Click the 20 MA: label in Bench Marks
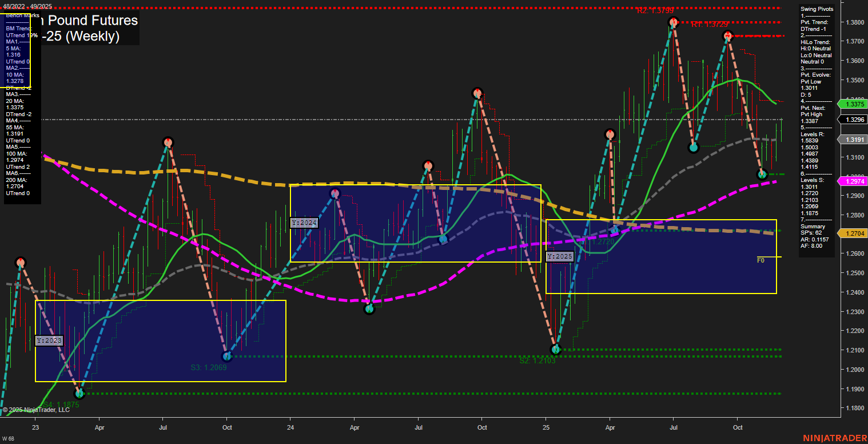Viewport: 868px width, 444px height. [x=14, y=101]
